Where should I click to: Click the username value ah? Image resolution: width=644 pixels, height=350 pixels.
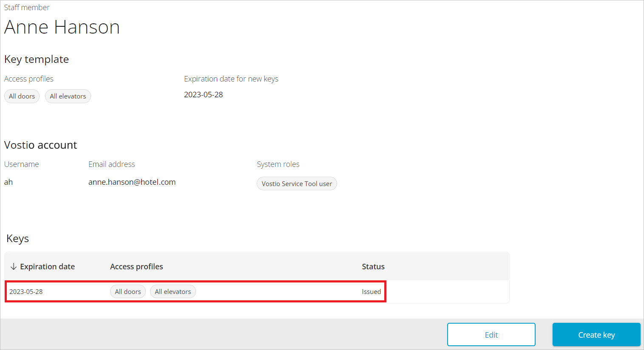point(9,182)
